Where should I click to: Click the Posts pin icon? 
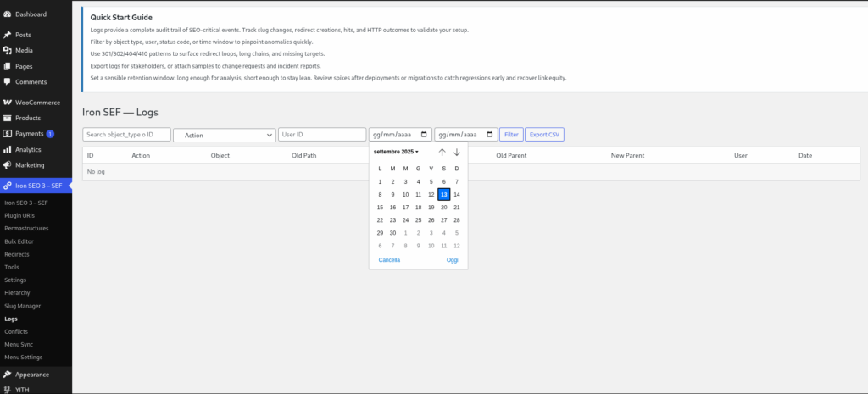(7, 34)
